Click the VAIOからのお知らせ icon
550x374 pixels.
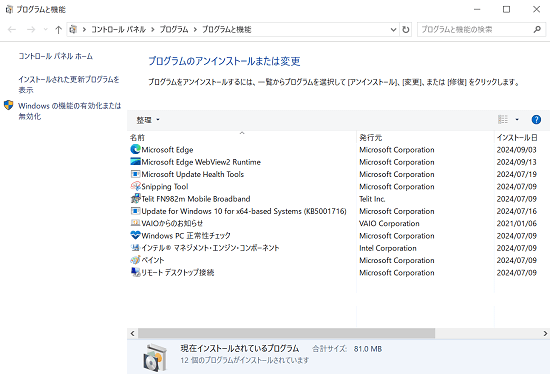pyautogui.click(x=135, y=223)
